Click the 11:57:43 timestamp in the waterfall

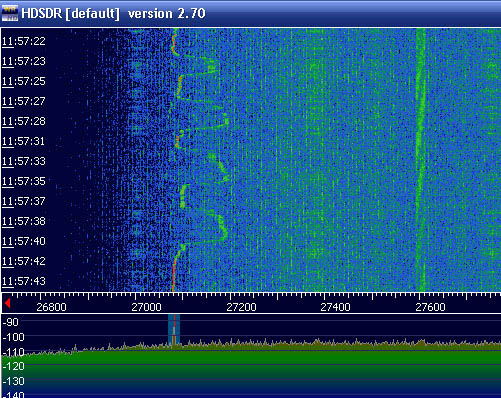[x=23, y=281]
